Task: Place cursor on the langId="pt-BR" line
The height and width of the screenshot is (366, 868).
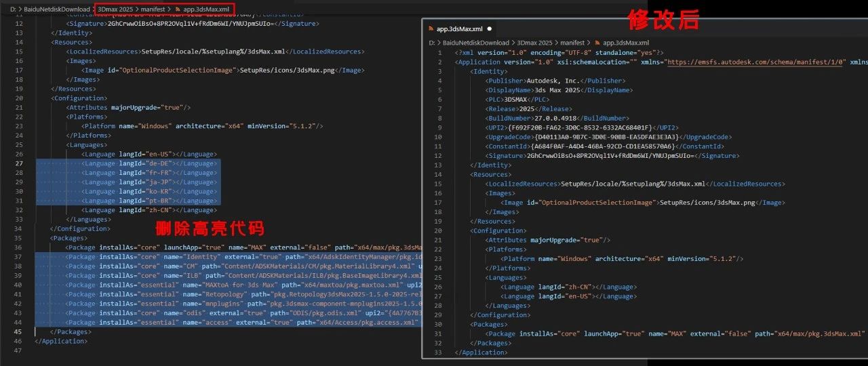Action: point(149,201)
